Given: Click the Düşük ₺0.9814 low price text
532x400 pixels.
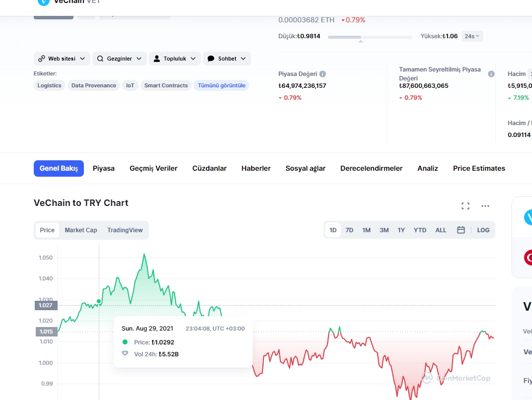Looking at the screenshot, I should click(x=299, y=36).
